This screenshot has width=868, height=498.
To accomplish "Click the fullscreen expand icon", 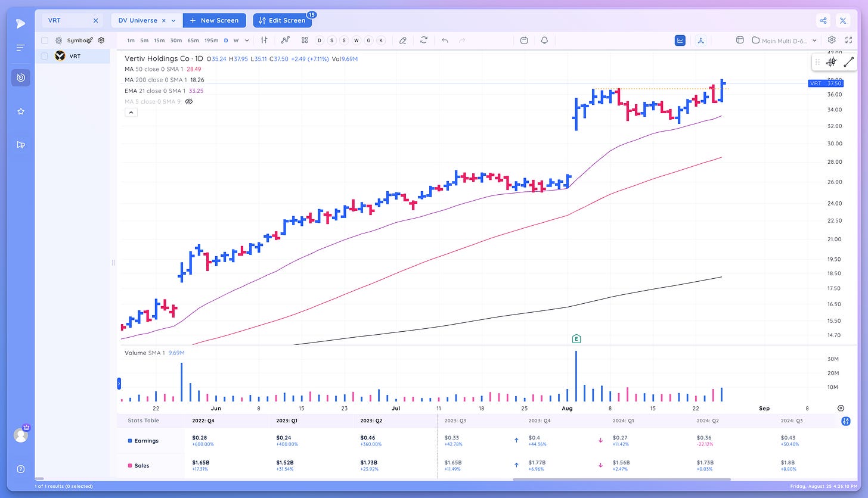I will pyautogui.click(x=848, y=40).
